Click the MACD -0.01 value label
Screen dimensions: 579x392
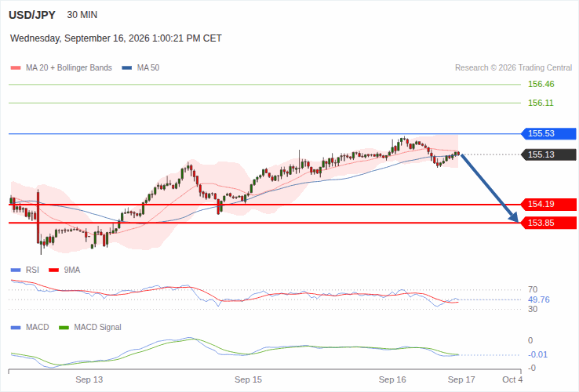point(537,354)
